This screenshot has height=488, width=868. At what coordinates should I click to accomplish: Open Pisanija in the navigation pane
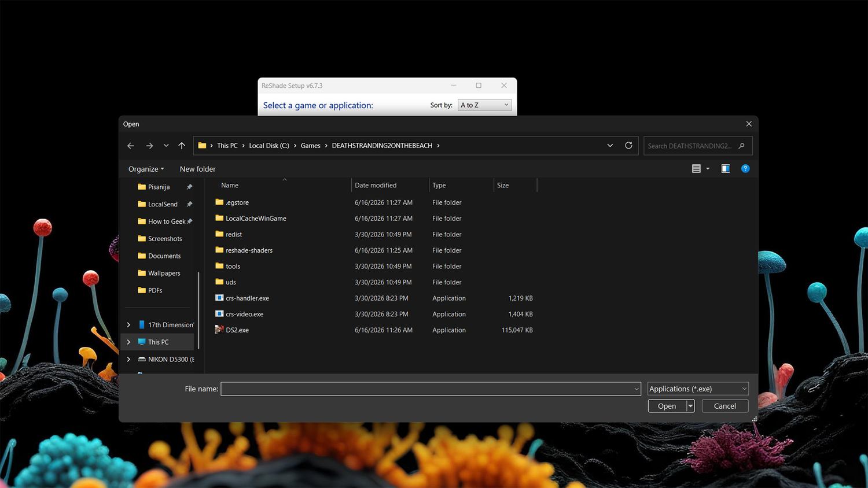(159, 187)
